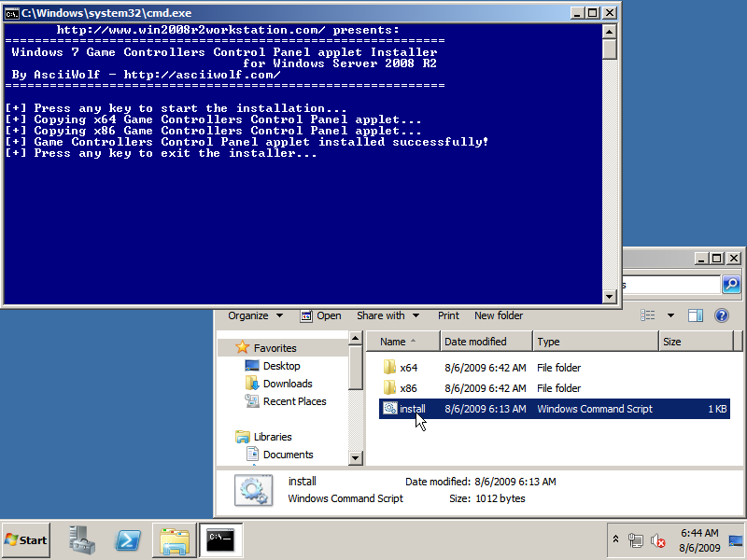747x560 pixels.
Task: Click x64 folder date 8/6/2009 6:42 AM
Action: [x=485, y=368]
